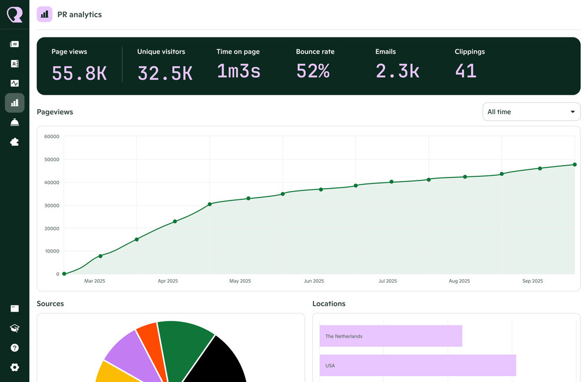588x382 pixels.
Task: Open the graduation cap academy icon
Action: 15,328
